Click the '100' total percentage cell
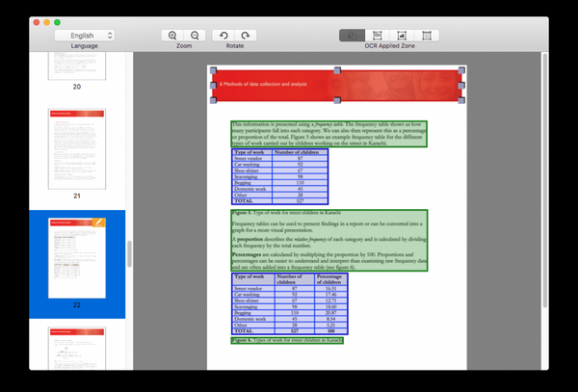Viewport: 578px width, 392px height. click(330, 331)
